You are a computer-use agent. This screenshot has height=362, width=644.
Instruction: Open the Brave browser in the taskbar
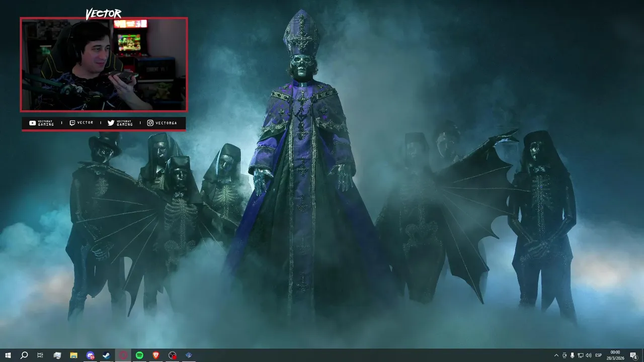click(x=155, y=355)
